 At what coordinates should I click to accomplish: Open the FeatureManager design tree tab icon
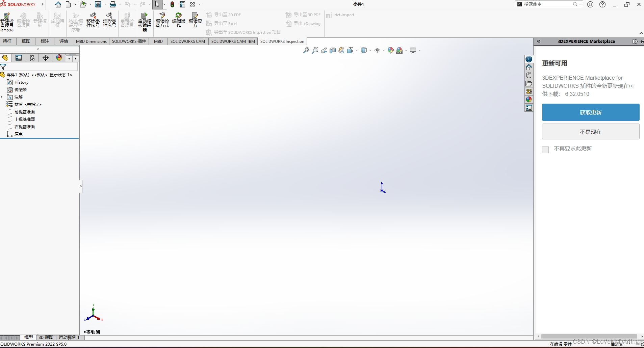(5, 58)
